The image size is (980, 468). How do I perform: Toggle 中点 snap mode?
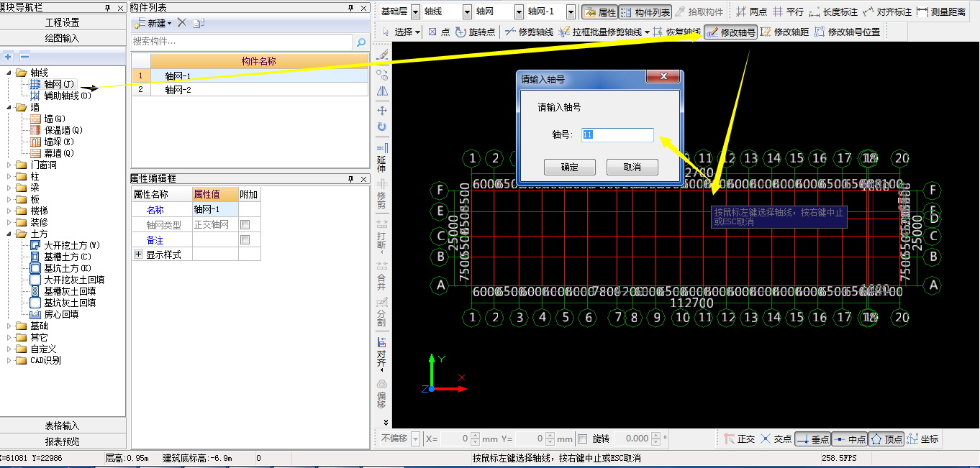click(x=850, y=439)
